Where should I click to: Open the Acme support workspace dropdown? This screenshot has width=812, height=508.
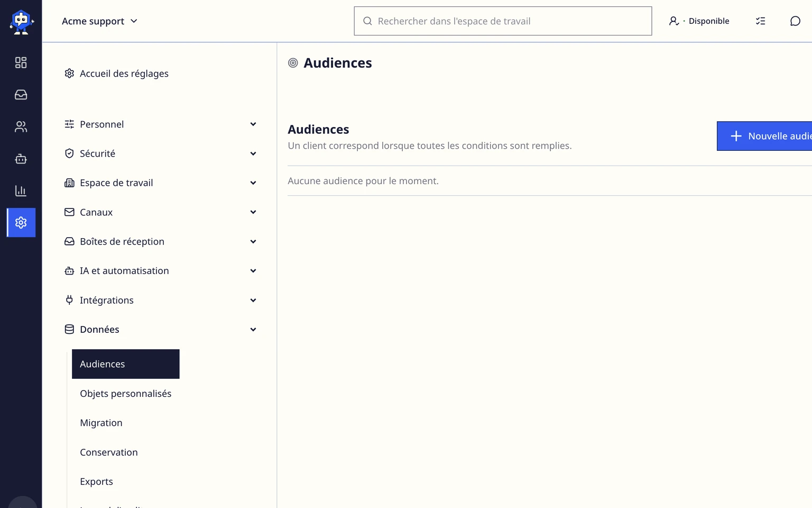point(99,21)
